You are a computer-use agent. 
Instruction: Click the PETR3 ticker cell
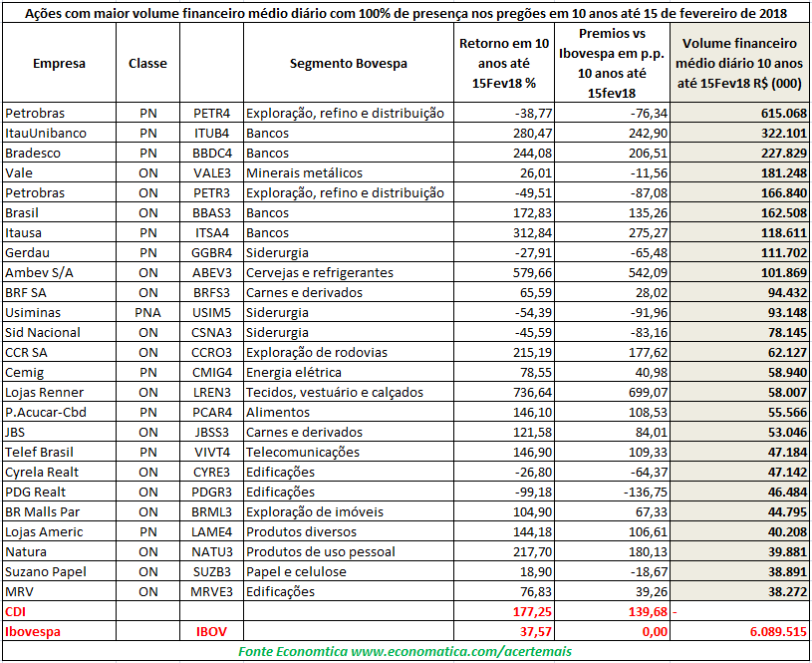tap(211, 192)
